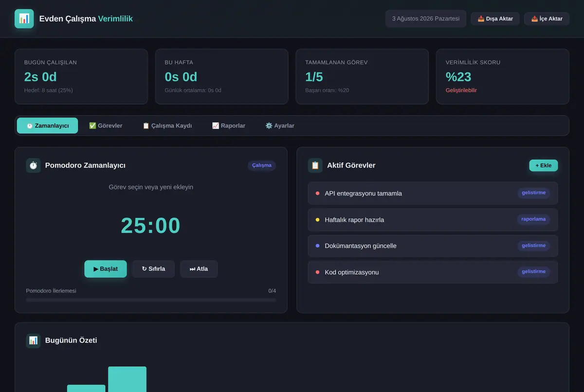Click the Geliştirilebilir status text
The image size is (584, 392).
[461, 90]
